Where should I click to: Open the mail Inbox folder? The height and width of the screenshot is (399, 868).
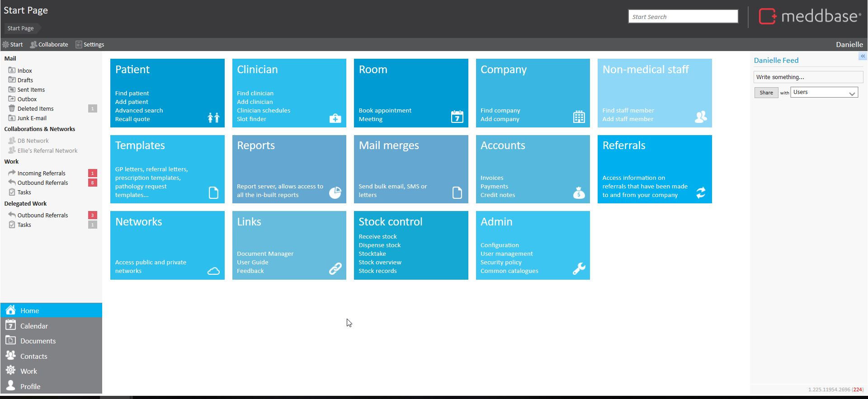point(24,70)
